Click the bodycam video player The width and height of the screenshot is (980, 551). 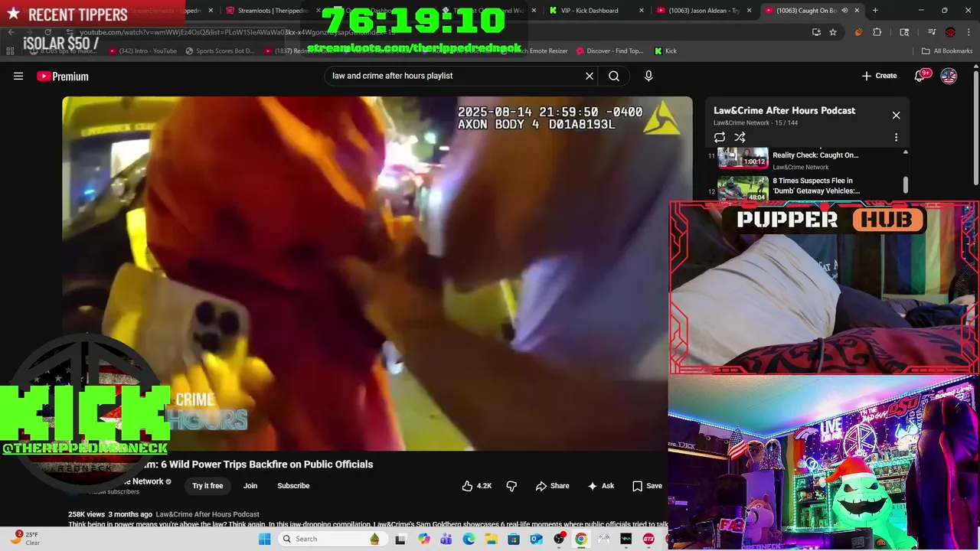377,273
